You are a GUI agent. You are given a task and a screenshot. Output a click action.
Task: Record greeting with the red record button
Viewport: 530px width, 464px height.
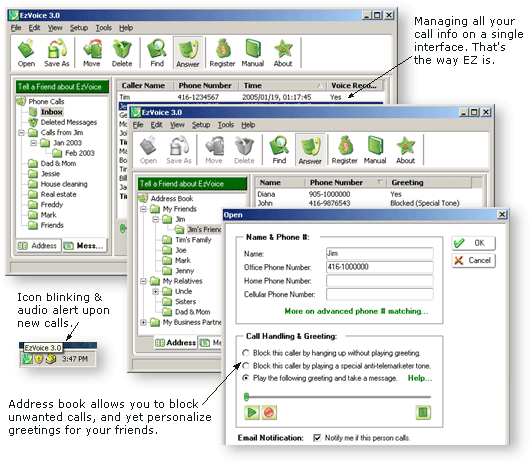tap(269, 412)
